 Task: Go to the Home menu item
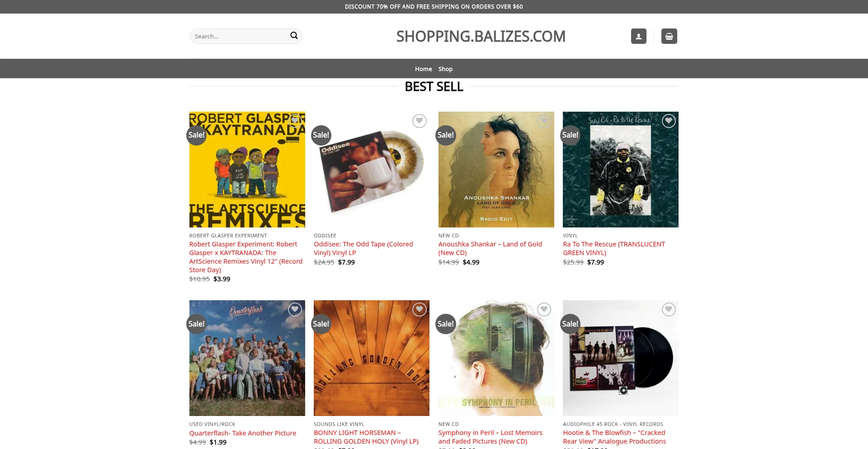tap(423, 69)
